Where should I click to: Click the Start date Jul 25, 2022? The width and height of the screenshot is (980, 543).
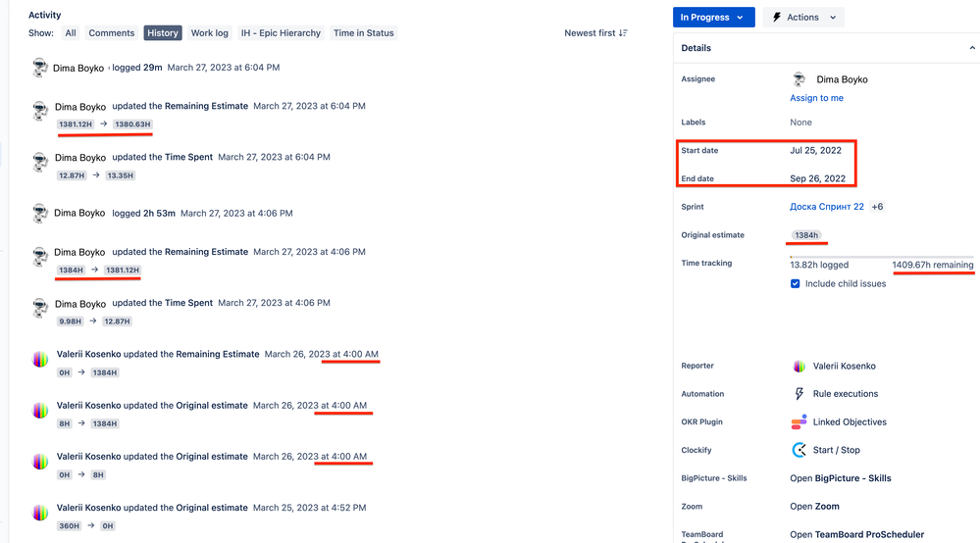(815, 150)
